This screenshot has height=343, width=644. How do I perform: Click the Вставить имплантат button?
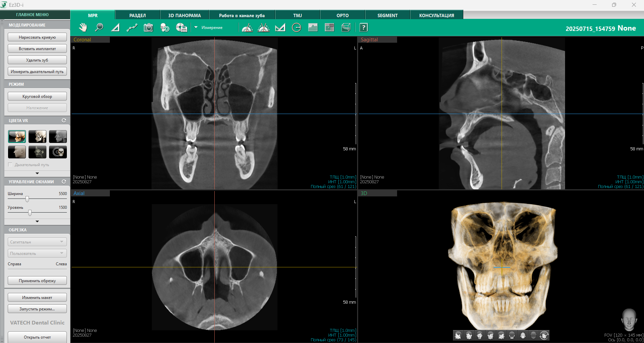[37, 49]
